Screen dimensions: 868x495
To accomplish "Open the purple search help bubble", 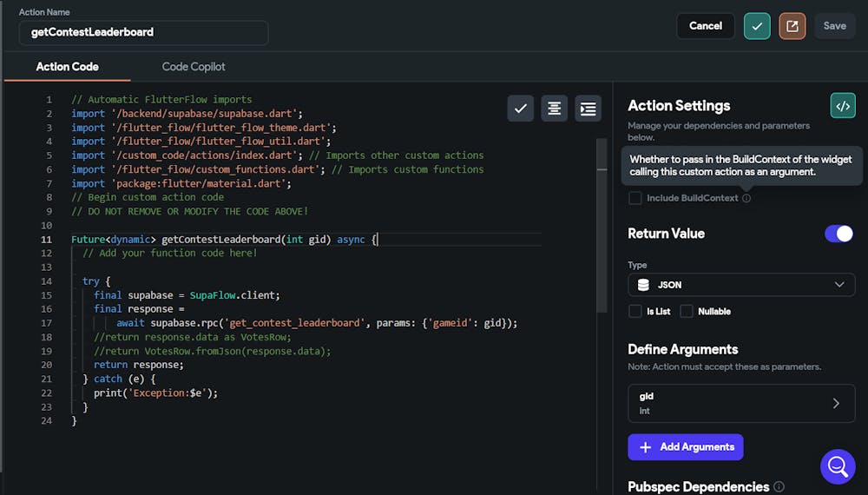I will point(838,466).
